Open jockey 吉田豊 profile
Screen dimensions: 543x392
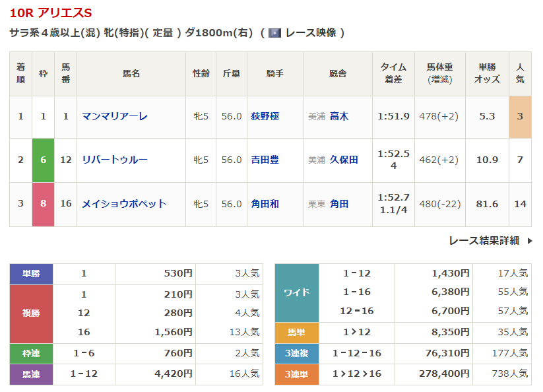point(265,160)
